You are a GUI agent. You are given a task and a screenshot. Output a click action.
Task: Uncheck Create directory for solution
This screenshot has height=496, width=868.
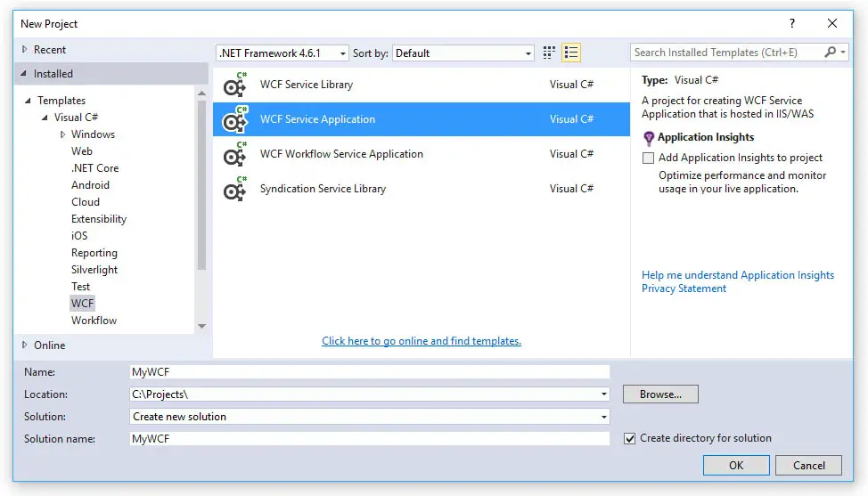click(x=629, y=438)
